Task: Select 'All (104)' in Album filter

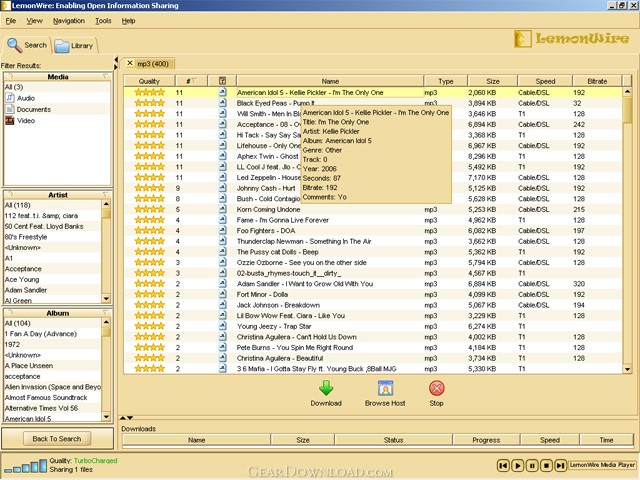Action: [18, 323]
